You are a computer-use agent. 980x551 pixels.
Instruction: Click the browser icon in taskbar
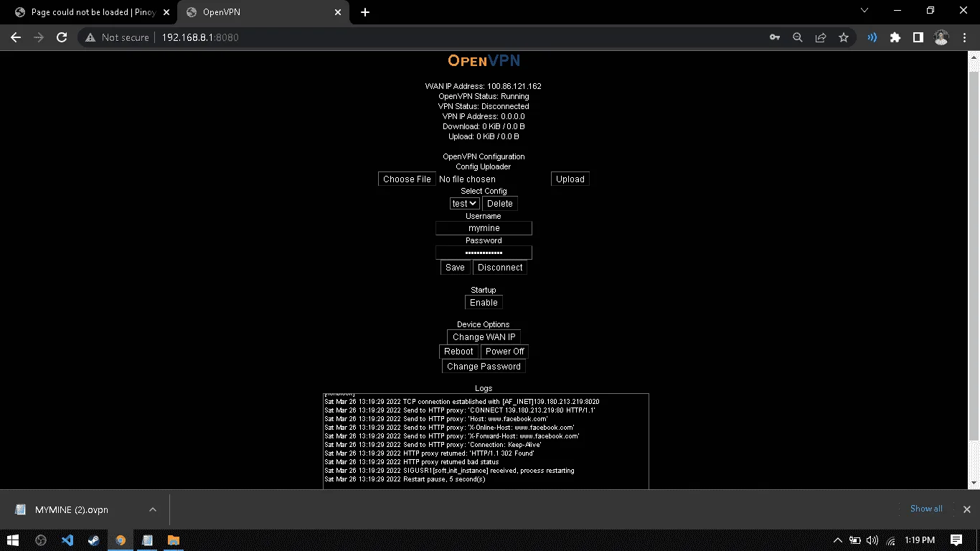(121, 540)
